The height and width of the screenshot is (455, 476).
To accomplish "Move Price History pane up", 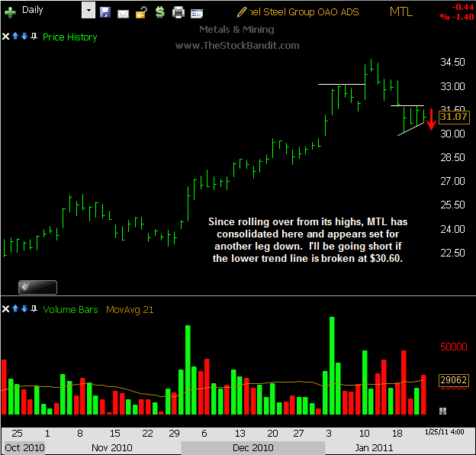I will (x=15, y=37).
